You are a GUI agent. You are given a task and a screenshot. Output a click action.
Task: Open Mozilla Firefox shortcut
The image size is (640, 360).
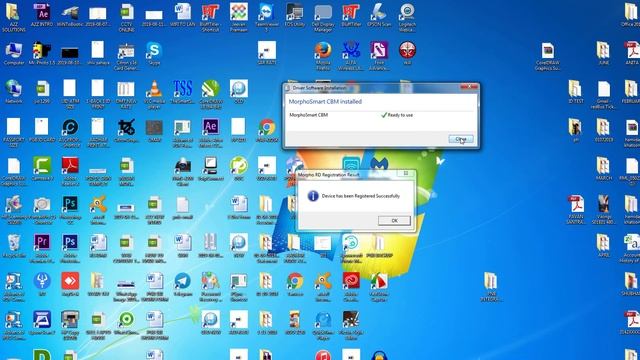(x=323, y=56)
